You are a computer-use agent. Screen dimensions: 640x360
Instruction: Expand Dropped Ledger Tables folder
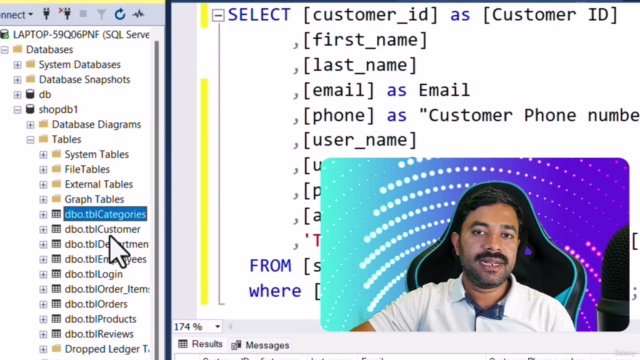pyautogui.click(x=43, y=349)
